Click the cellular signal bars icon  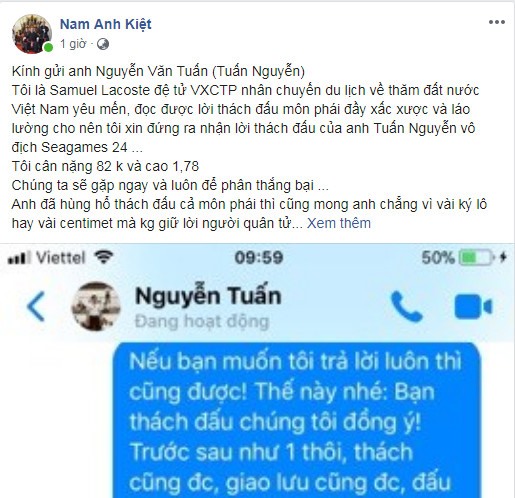(x=19, y=258)
